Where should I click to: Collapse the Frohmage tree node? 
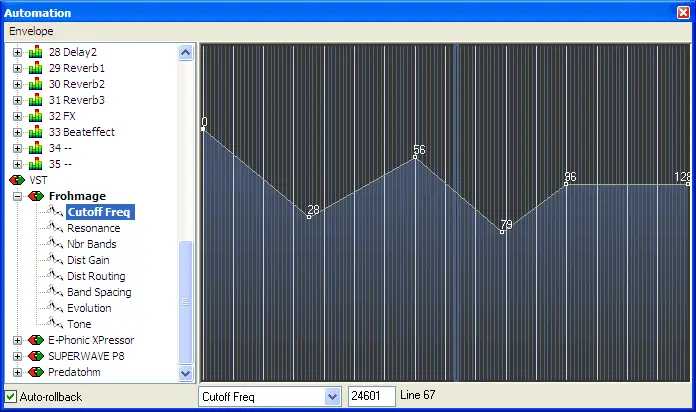click(17, 196)
